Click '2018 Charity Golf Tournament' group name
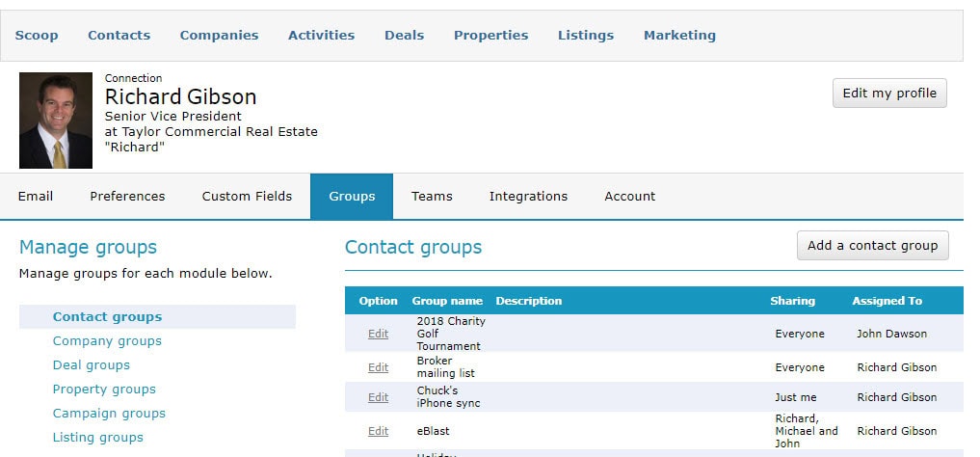 click(451, 334)
